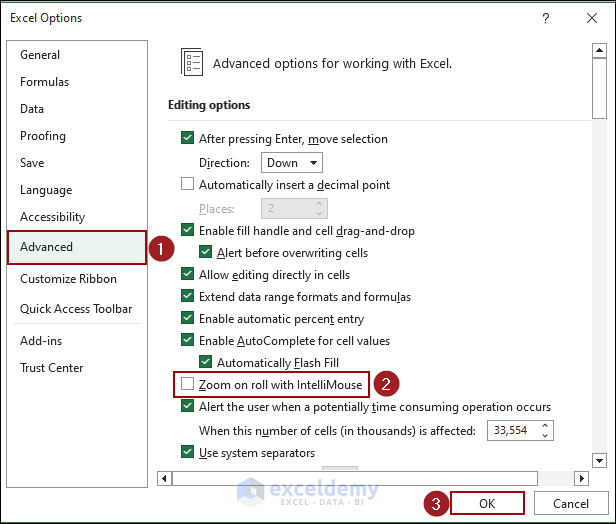Click the Advanced options header icon
Screen dimensions: 616x524
(x=192, y=62)
